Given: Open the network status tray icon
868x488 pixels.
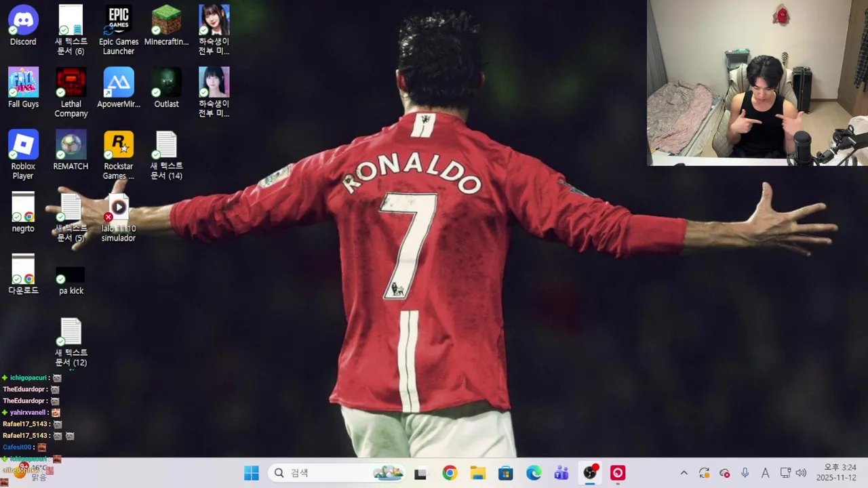Looking at the screenshot, I should (x=785, y=473).
